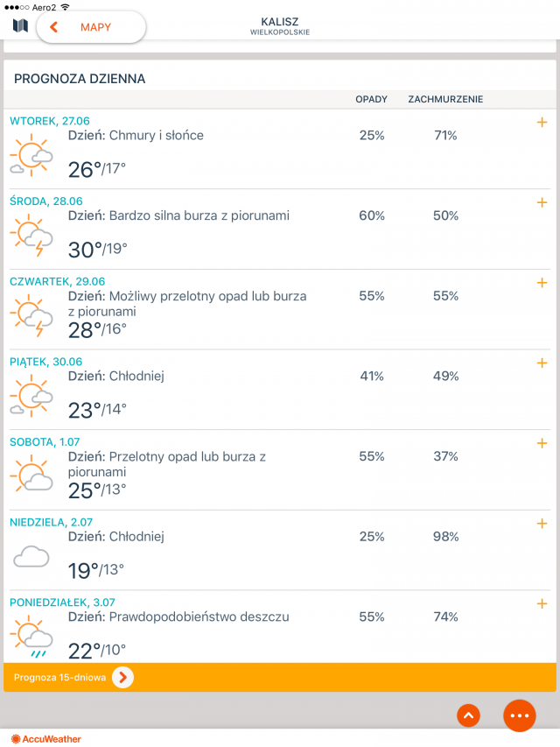Select the Kalisz location title

[279, 21]
